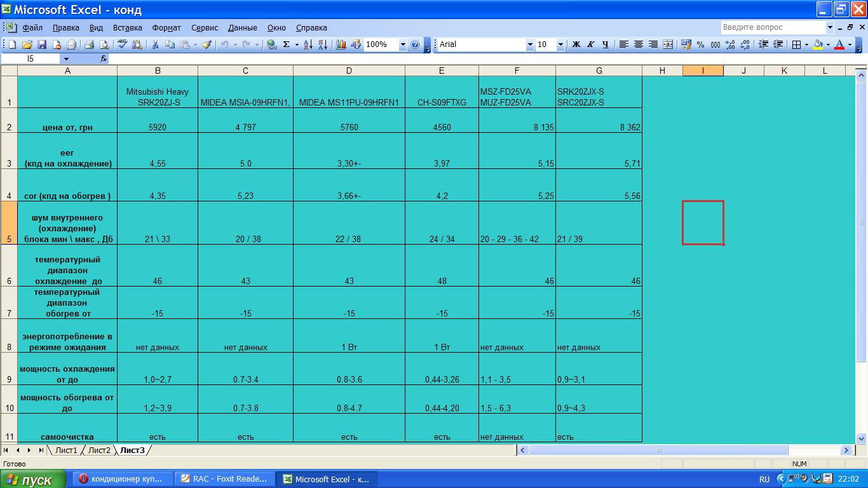The height and width of the screenshot is (488, 868).
Task: Open the zoom 100% dropdown
Action: (x=403, y=44)
